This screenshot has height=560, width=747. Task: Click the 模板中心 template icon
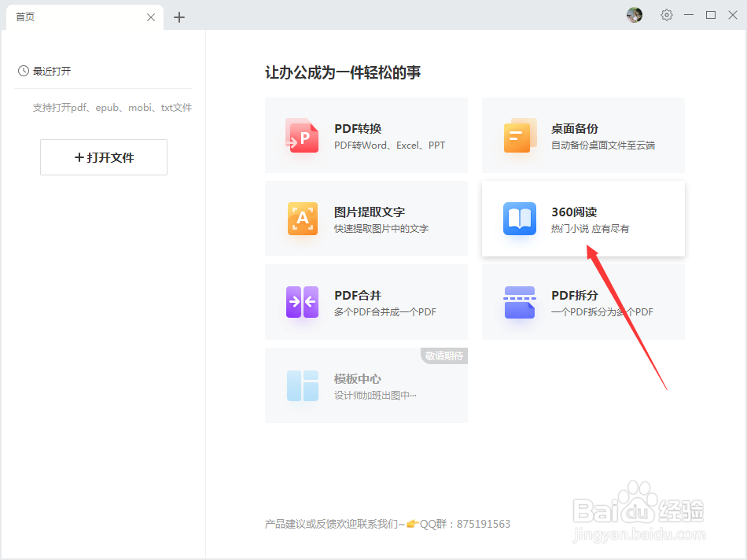(303, 385)
